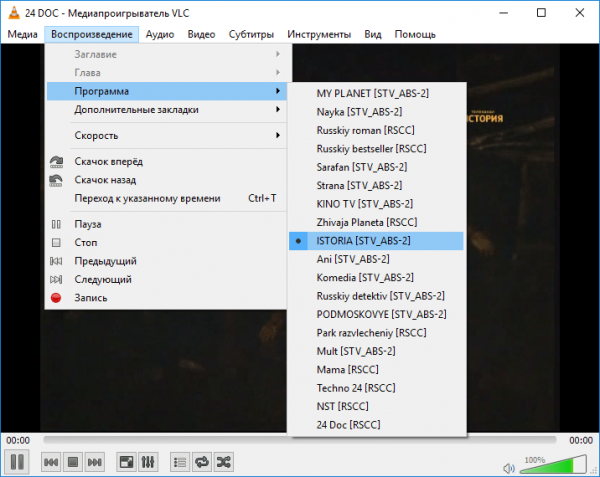Toggle shuffle random playback icon
Viewport: 600px width, 477px height.
pyautogui.click(x=223, y=462)
